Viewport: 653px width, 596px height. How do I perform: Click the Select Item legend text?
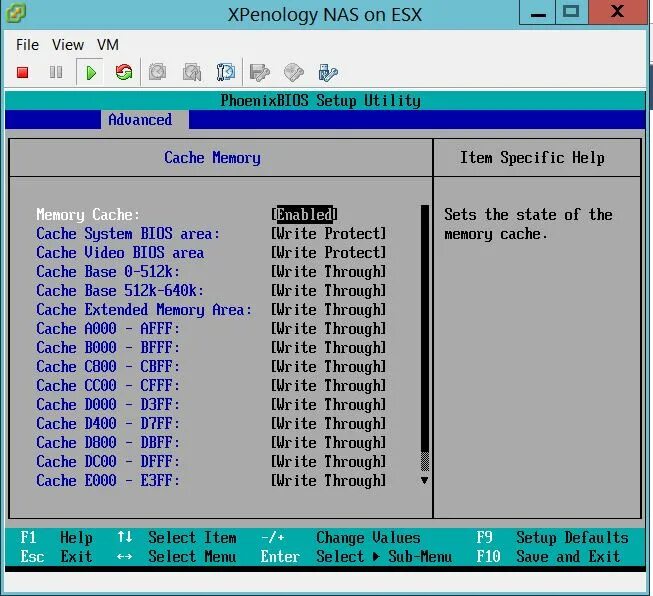point(192,538)
